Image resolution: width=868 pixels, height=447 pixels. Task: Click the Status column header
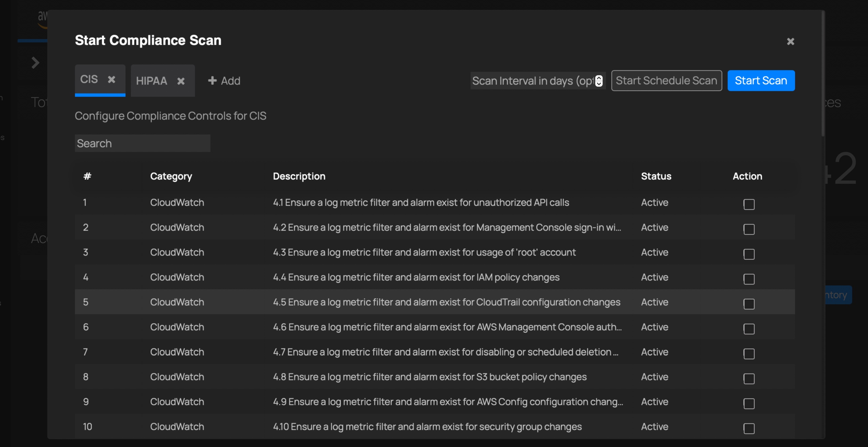tap(656, 176)
